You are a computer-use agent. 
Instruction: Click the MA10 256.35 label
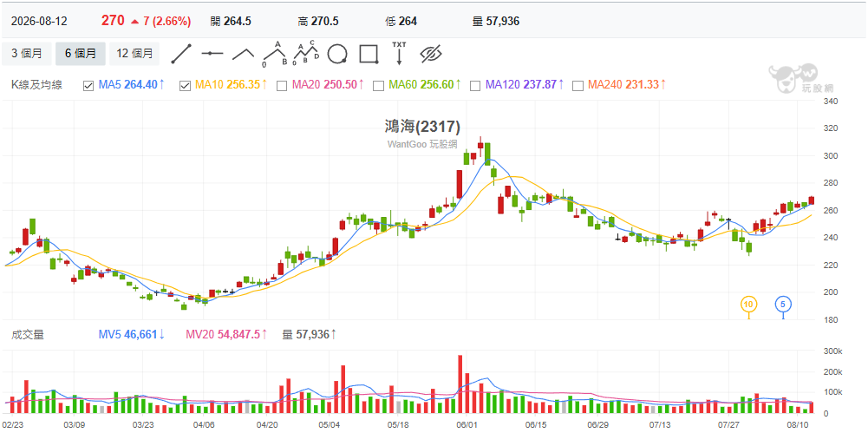point(231,85)
